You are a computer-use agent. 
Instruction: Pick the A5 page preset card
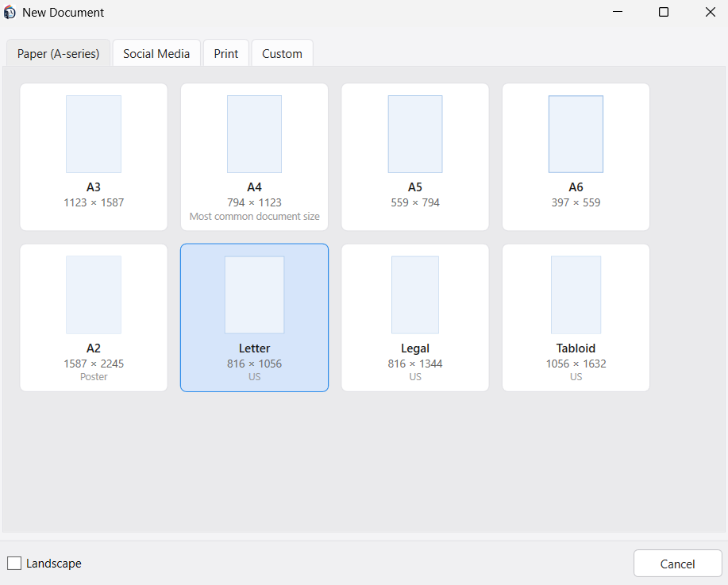[x=415, y=157]
